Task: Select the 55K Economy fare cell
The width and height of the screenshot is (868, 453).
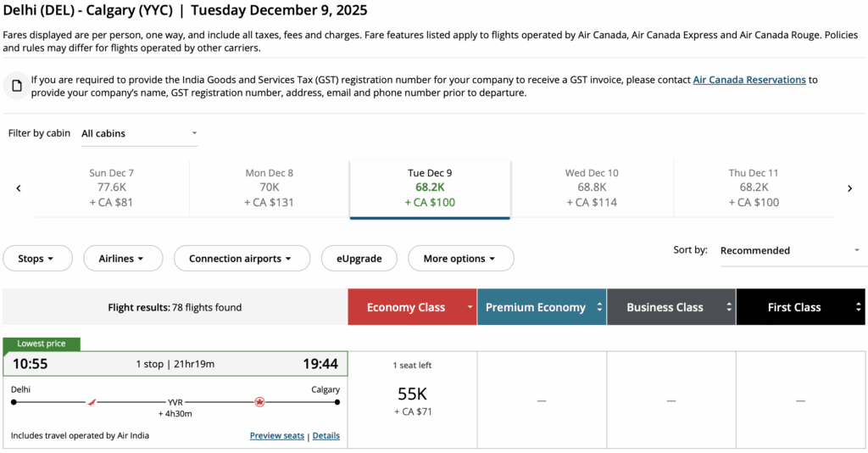Action: point(413,400)
